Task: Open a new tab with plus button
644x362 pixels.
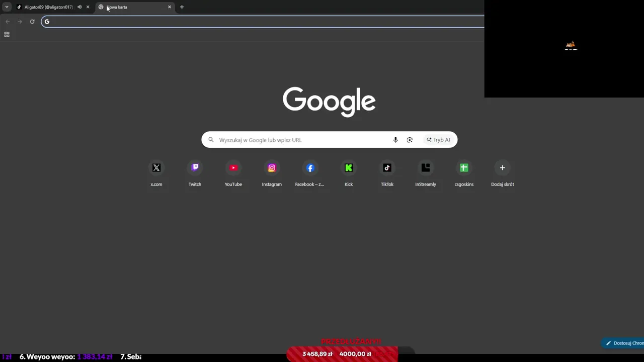Action: 182,7
